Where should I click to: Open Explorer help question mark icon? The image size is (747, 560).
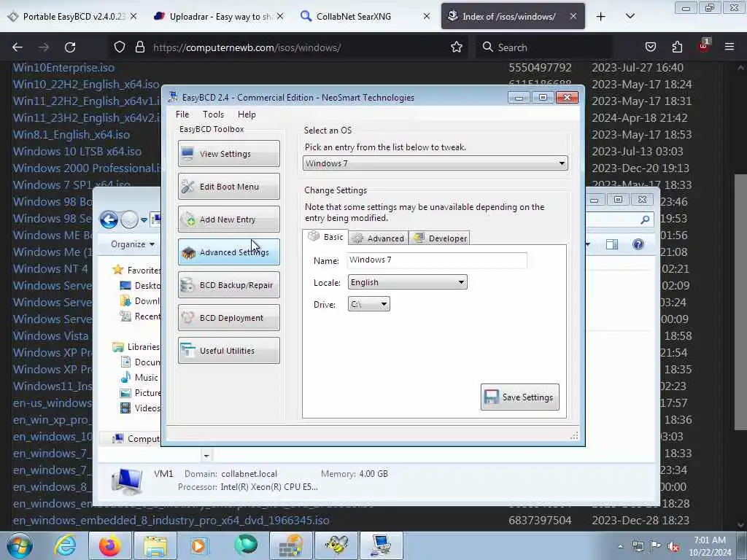pyautogui.click(x=638, y=244)
